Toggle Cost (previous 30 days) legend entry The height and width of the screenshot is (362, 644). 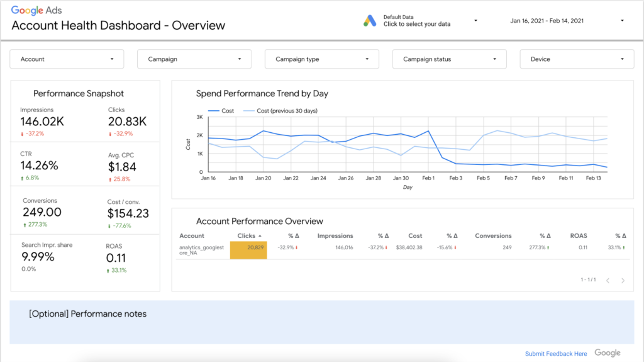click(x=280, y=111)
